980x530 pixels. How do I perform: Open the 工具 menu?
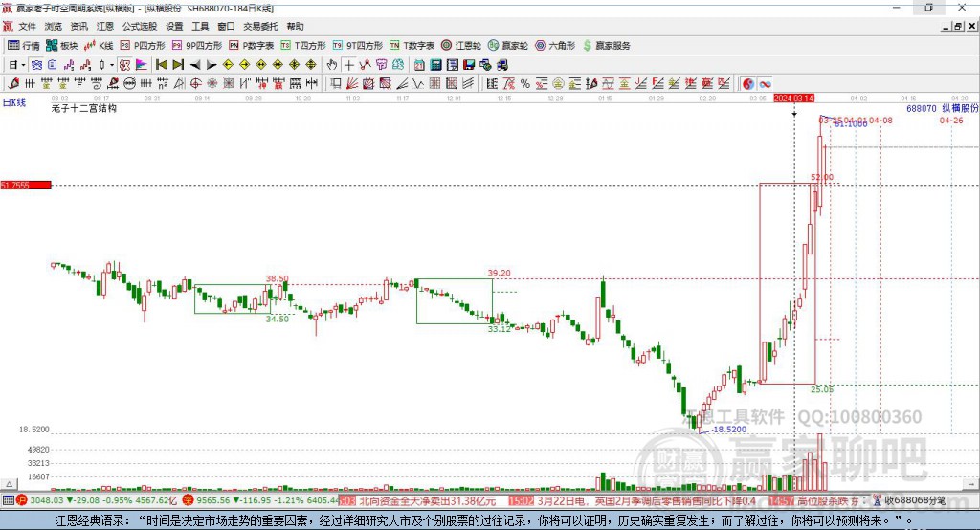coord(200,26)
